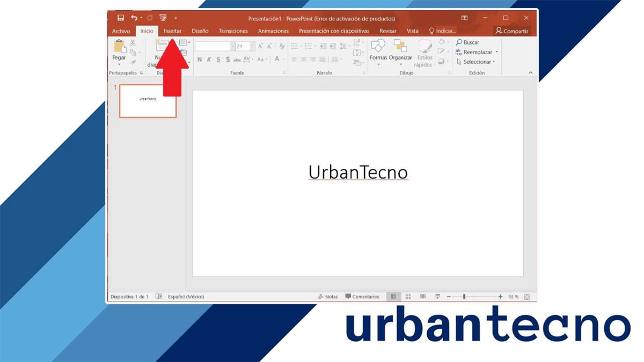
Task: Toggle bold formatting with the N icon
Action: point(199,59)
